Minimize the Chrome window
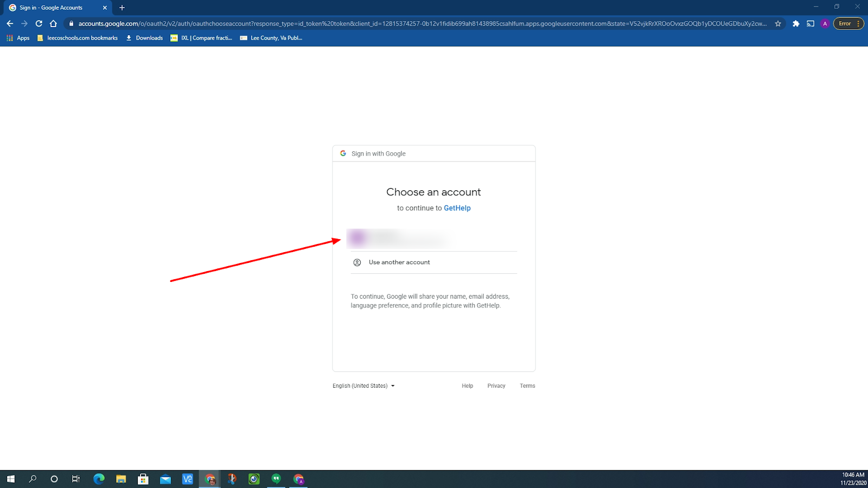Viewport: 868px width, 488px height. click(816, 7)
